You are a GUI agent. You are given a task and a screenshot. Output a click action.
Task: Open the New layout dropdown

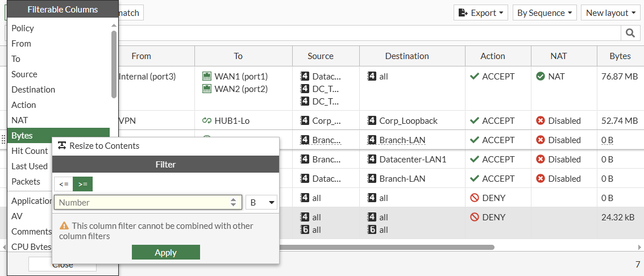611,13
